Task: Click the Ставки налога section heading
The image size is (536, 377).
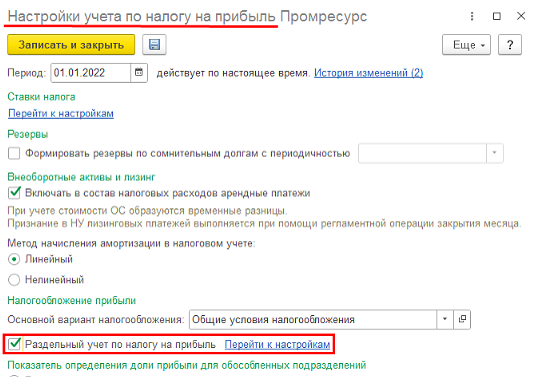Action: pos(41,97)
